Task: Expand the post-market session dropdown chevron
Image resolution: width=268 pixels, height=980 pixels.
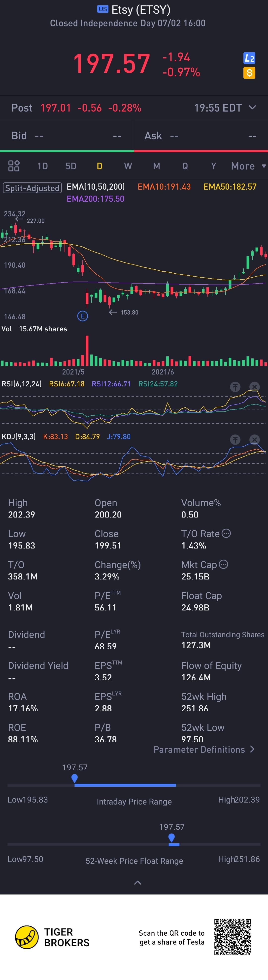Action: click(252, 108)
